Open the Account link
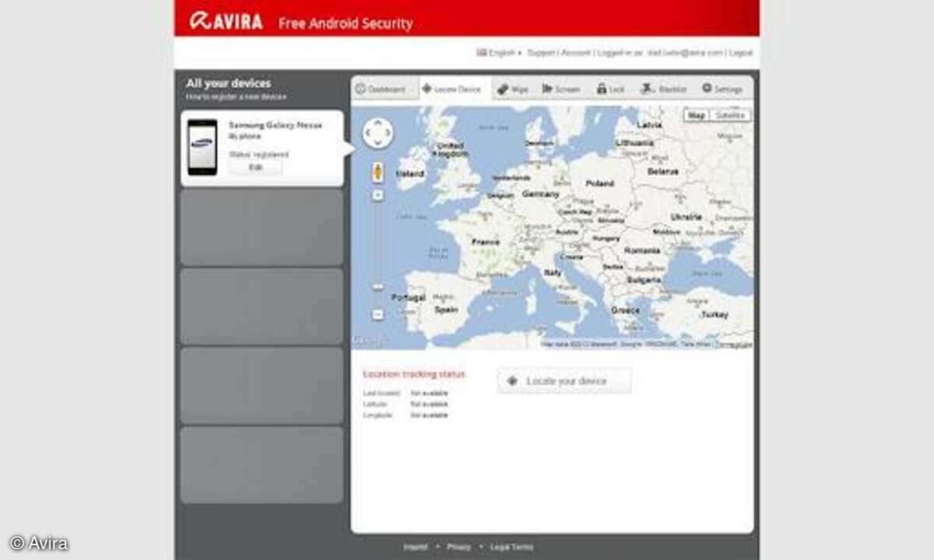This screenshot has width=934, height=560. click(x=576, y=53)
